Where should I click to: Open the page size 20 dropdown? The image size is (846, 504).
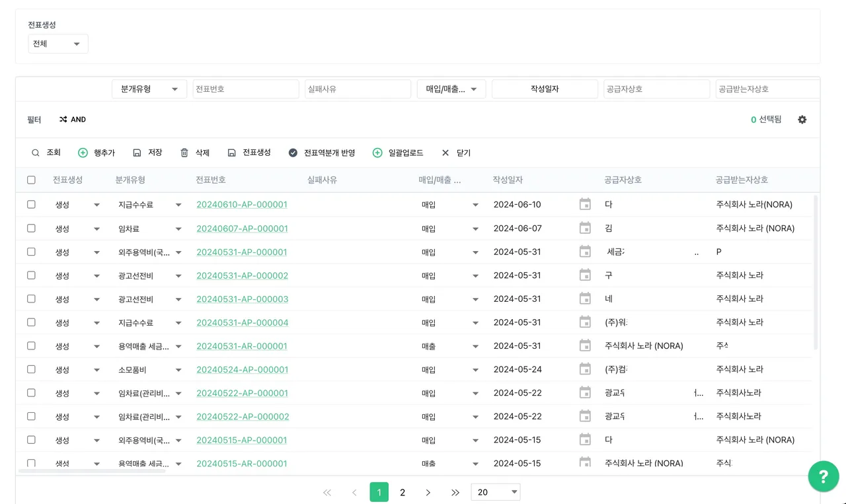(x=496, y=492)
